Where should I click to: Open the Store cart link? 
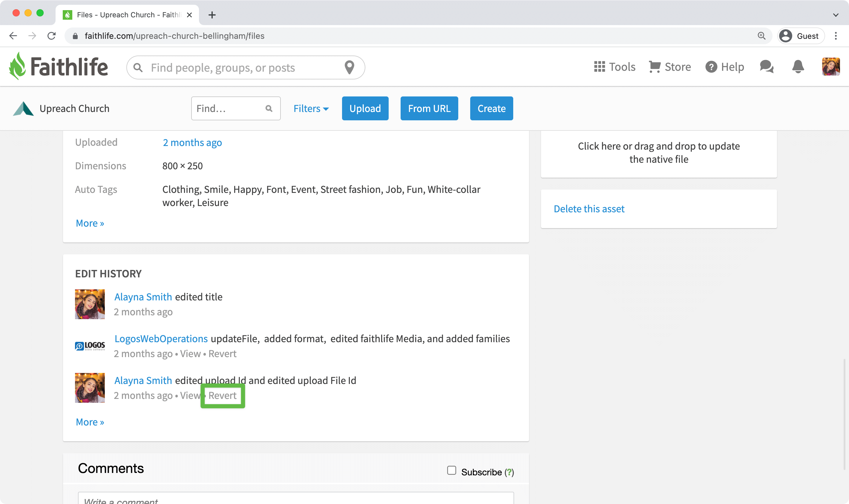click(670, 67)
